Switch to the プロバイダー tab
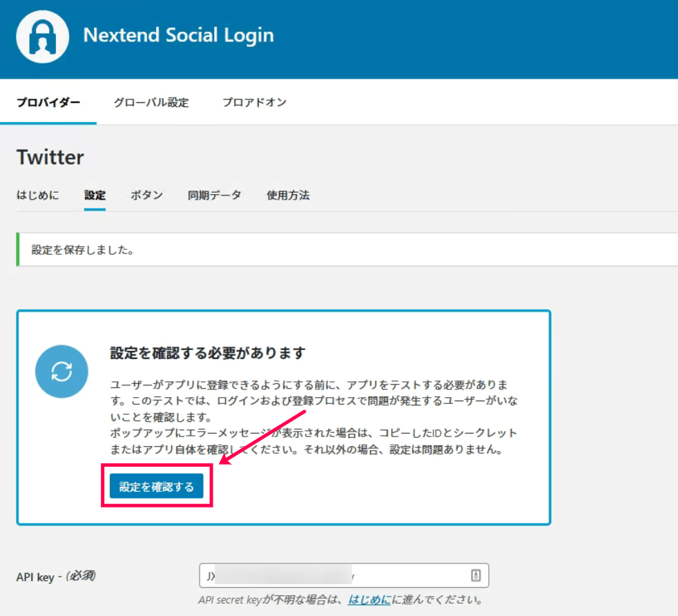Image resolution: width=678 pixels, height=616 pixels. pyautogui.click(x=48, y=102)
